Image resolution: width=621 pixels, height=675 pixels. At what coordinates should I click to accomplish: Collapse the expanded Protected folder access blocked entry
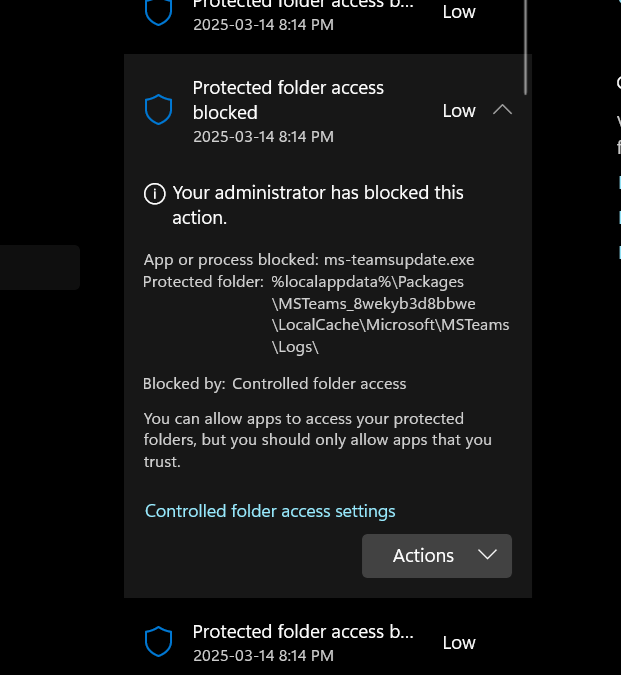click(x=503, y=110)
